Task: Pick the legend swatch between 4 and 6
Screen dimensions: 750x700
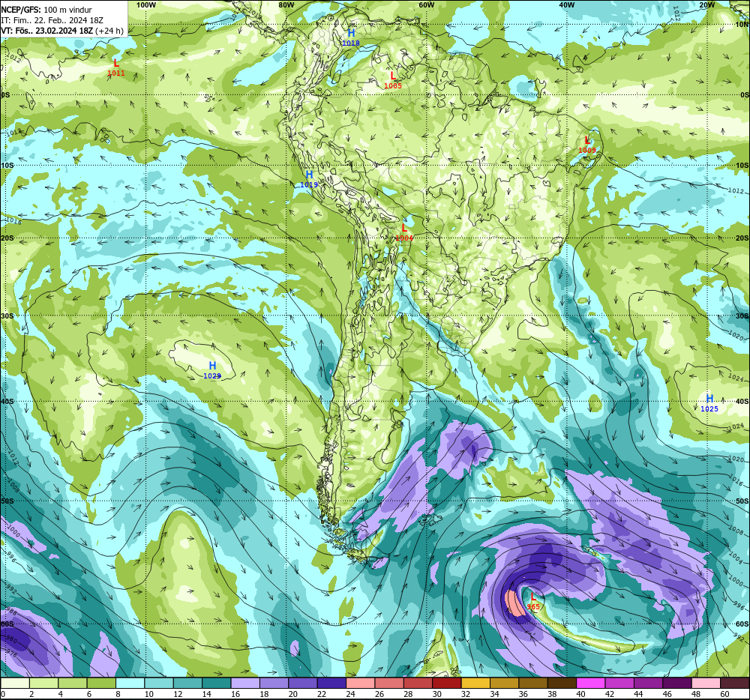Action: click(x=72, y=684)
